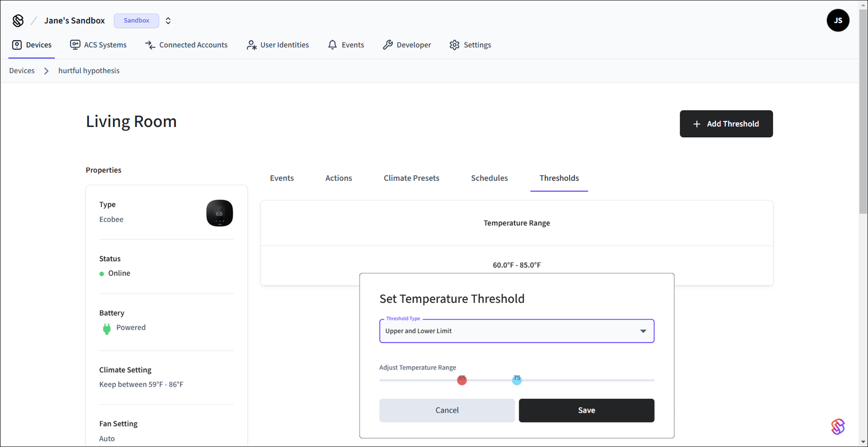The height and width of the screenshot is (447, 868).
Task: Click the Temperature Range header
Action: (x=516, y=223)
